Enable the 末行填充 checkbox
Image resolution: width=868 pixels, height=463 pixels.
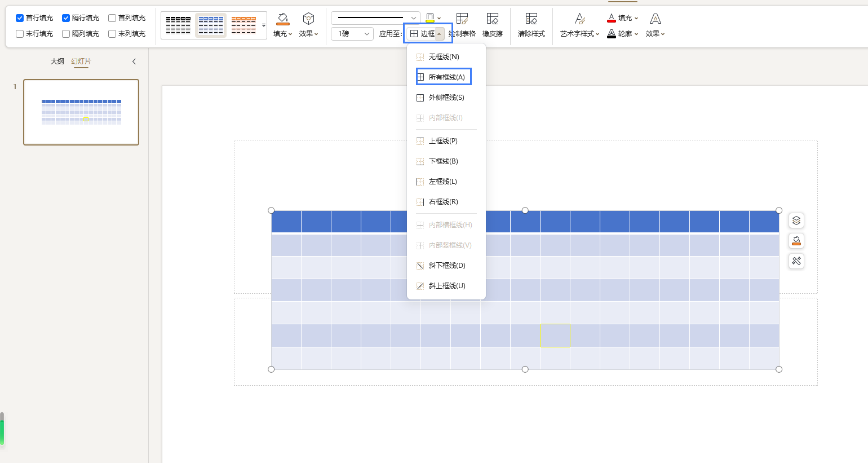point(20,34)
